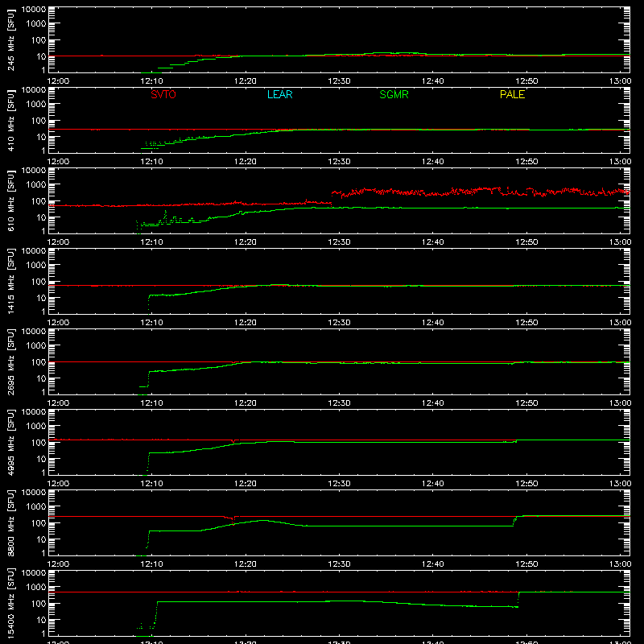Click the 10 y-axis value on 8800 MHz plot
Screen dimensions: 644x644
pyautogui.click(x=41, y=539)
